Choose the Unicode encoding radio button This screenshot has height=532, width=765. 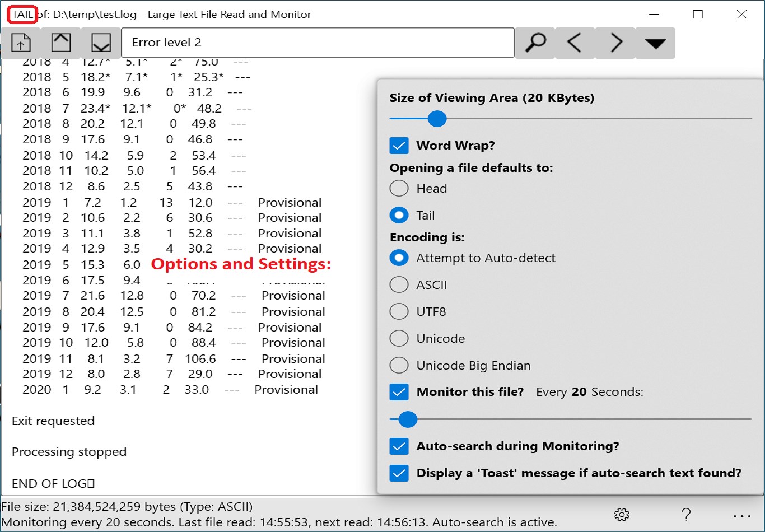[x=399, y=338]
